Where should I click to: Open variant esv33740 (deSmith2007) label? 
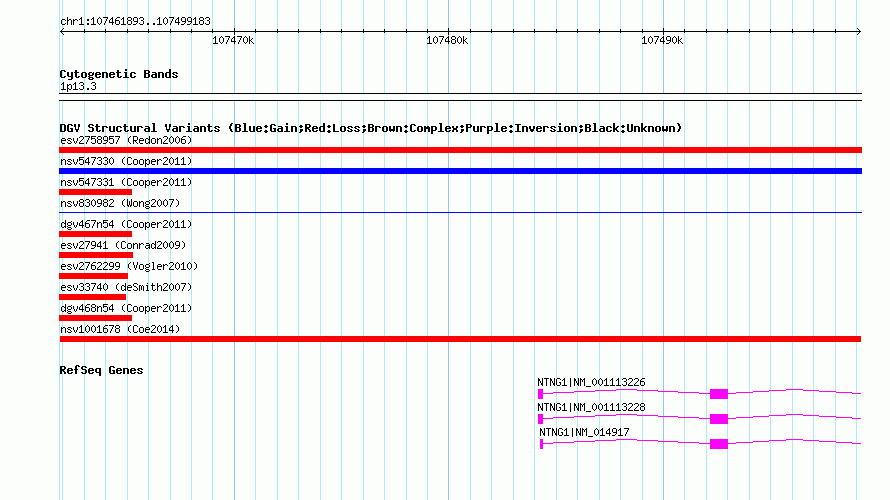(x=126, y=287)
